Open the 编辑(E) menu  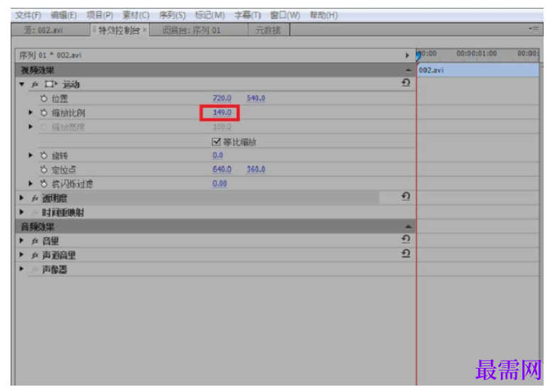[x=63, y=16]
